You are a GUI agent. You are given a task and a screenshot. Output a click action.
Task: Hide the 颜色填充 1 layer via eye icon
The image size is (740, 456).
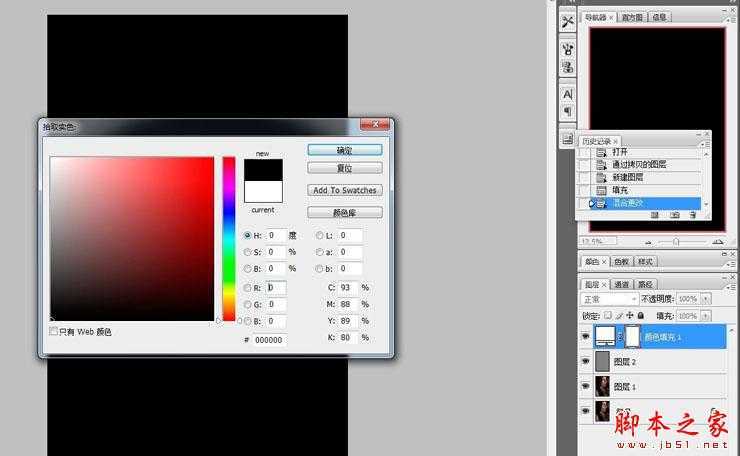(586, 337)
